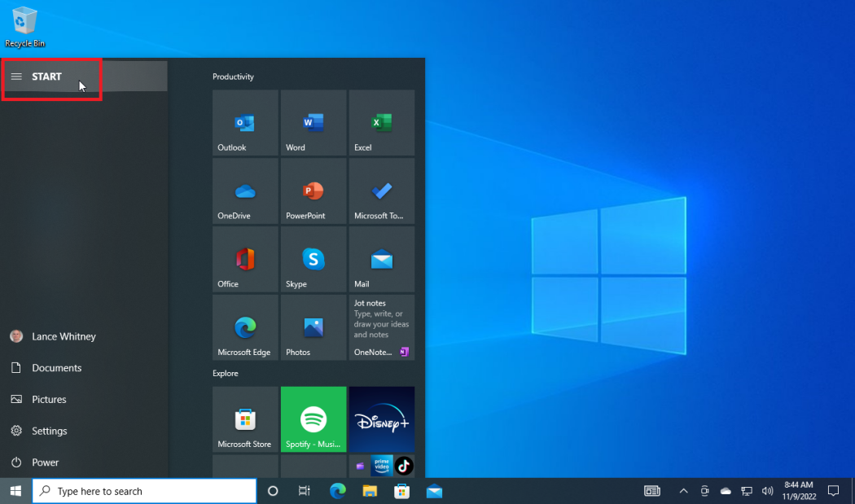Open Outlook tile
Viewport: 855px width, 504px height.
pyautogui.click(x=245, y=123)
